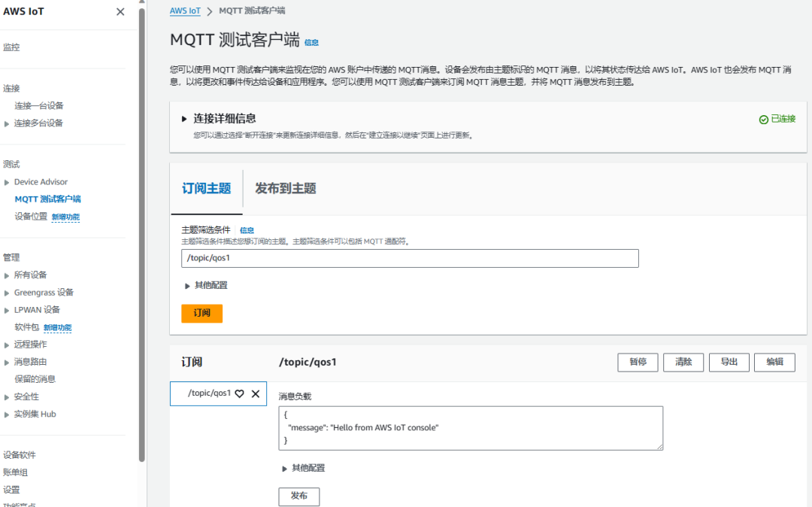Viewport: 812px width, 507px height.
Task: Favorite the /topic/qos1 subscription heart icon
Action: 239,393
